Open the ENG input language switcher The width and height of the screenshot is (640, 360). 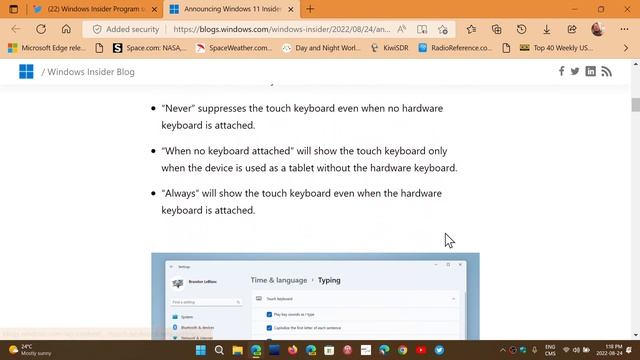[x=550, y=350]
